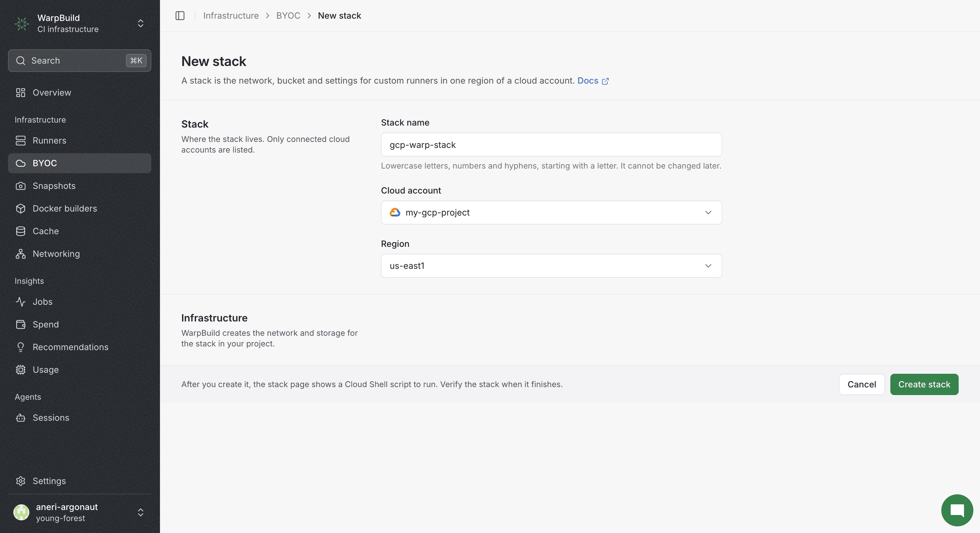Click the Docker builders box icon
This screenshot has width=980, height=533.
point(21,208)
